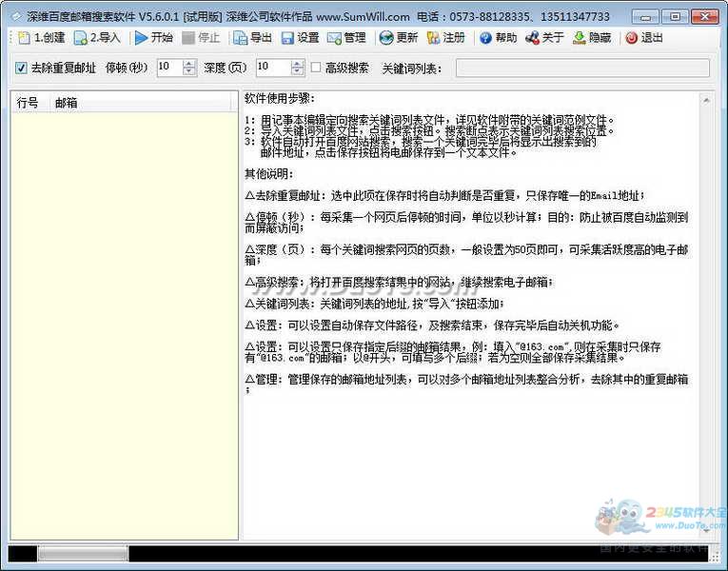Decrease the 深度(页) spinner value
The image size is (728, 571).
click(297, 72)
